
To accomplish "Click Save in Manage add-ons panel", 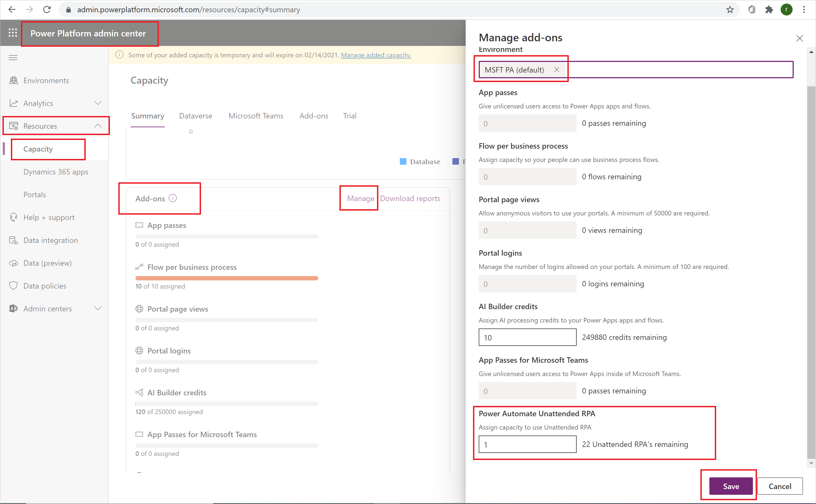I will (731, 486).
